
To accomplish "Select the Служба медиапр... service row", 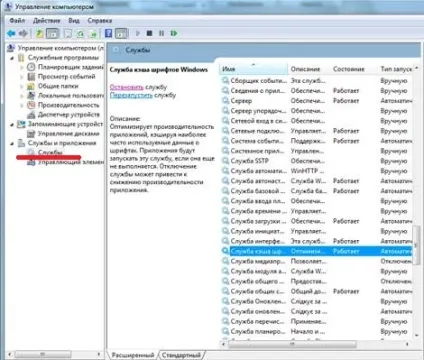I will click(x=316, y=261).
